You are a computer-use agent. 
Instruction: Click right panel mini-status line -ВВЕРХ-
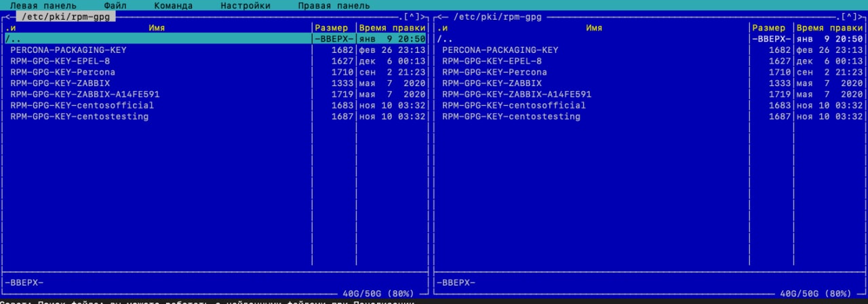pos(456,282)
